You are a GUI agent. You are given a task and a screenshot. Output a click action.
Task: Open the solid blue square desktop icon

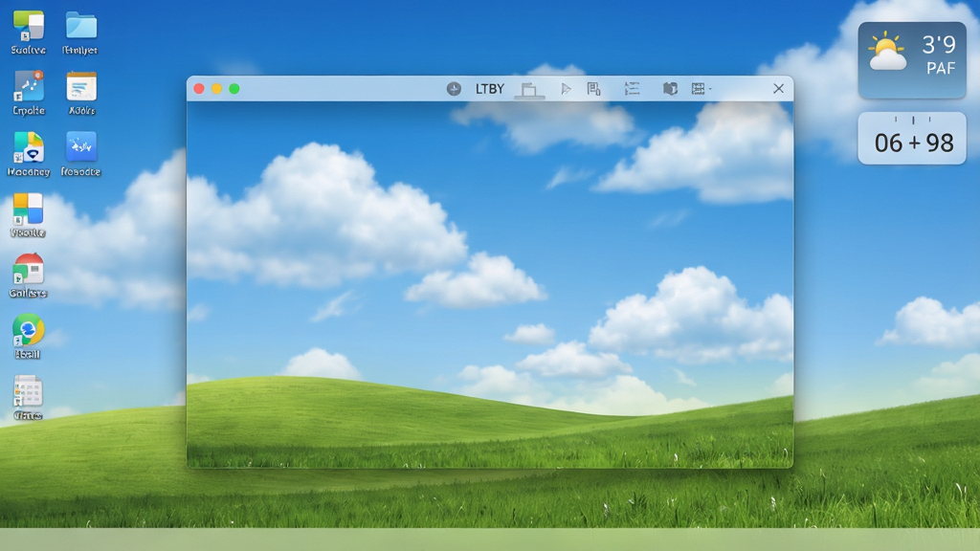(81, 147)
